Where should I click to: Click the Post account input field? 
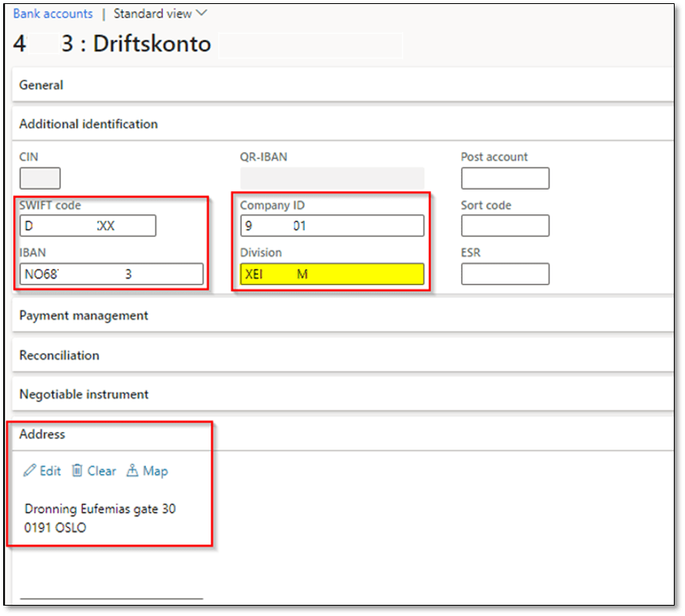(x=505, y=179)
